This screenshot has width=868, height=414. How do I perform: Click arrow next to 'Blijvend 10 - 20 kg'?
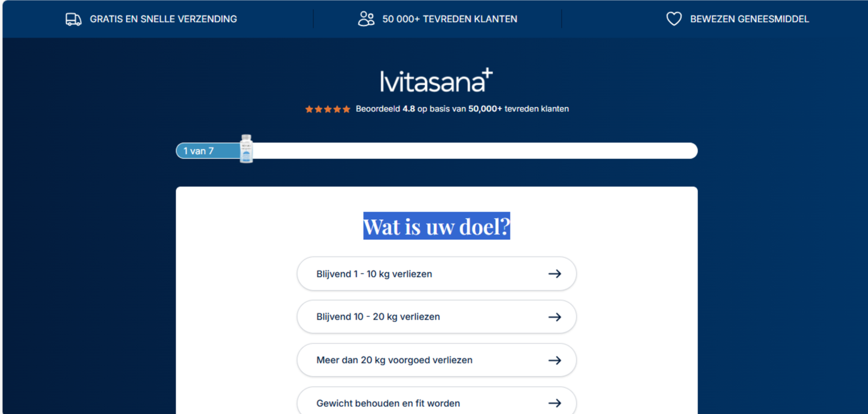pyautogui.click(x=554, y=317)
